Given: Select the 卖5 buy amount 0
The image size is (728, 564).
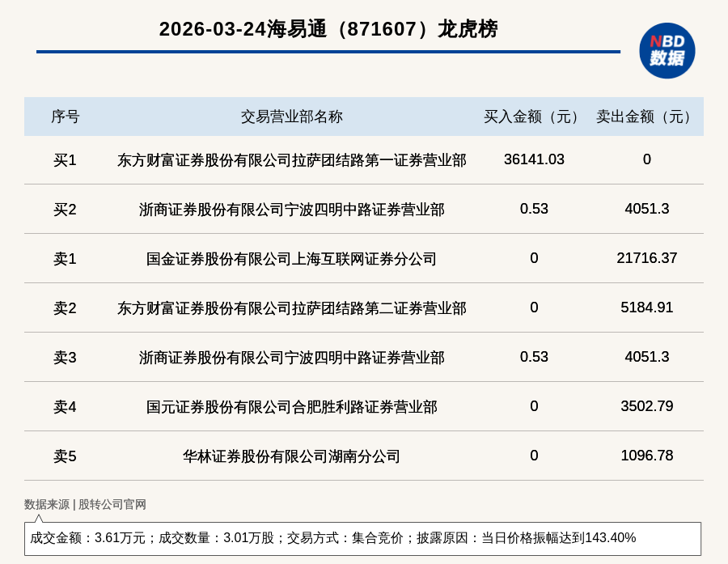Looking at the screenshot, I should [x=534, y=456].
